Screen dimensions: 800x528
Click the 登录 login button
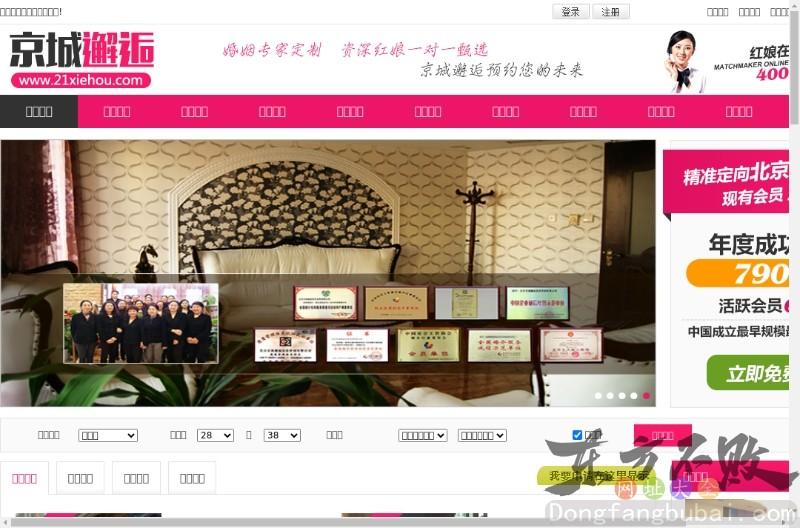tap(570, 12)
